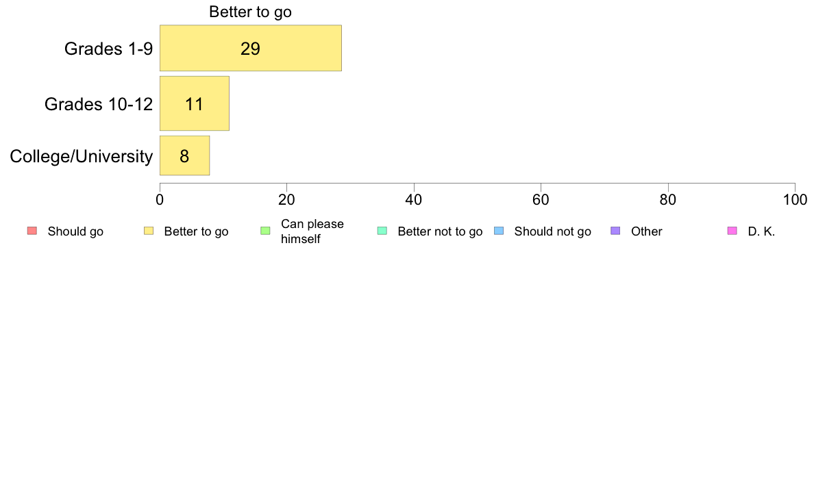This screenshot has width=814, height=504.
Task: Click the pink D. K. legend swatch
Action: 732,231
